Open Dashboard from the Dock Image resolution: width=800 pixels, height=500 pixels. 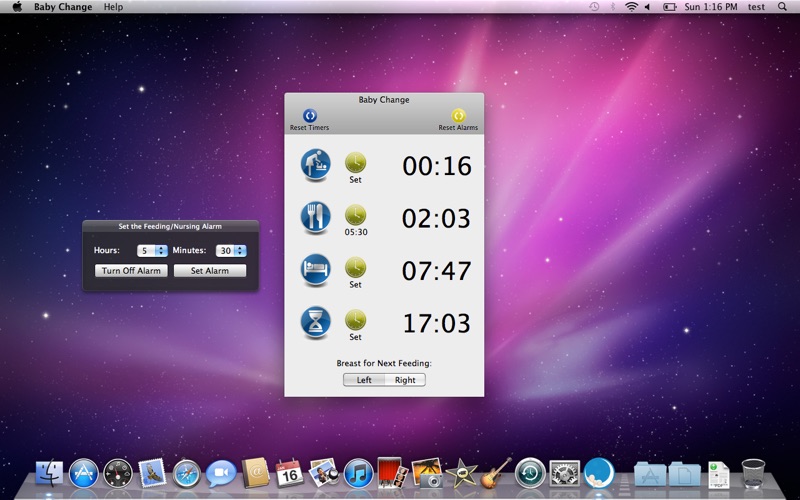[118, 473]
